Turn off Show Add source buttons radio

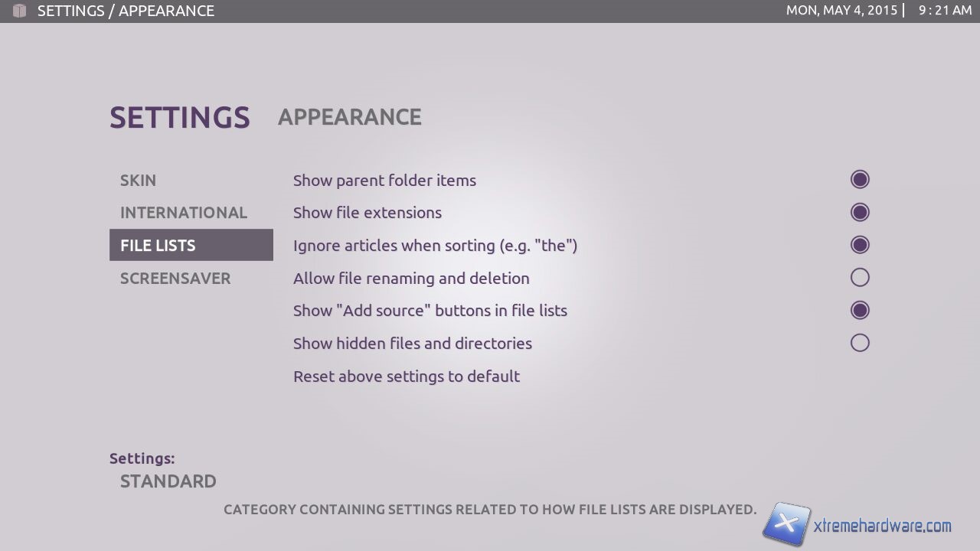coord(860,311)
